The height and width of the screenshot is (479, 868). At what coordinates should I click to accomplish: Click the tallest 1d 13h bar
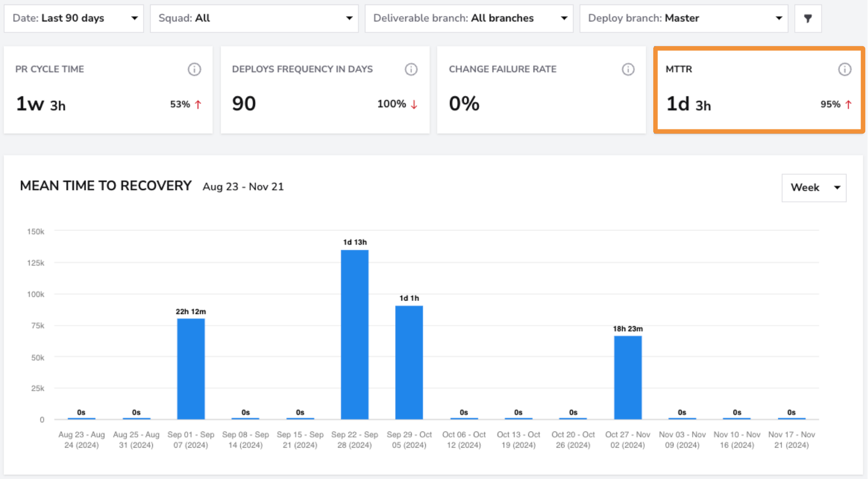point(355,335)
